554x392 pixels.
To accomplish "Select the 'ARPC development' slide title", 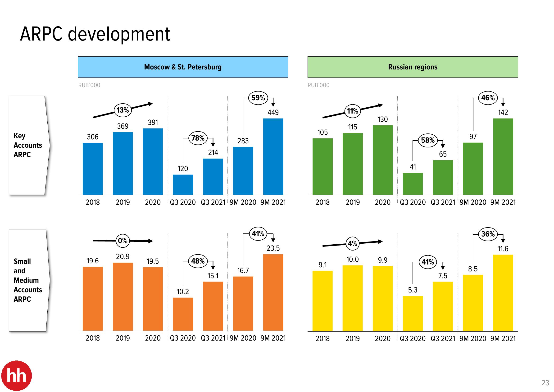I will click(x=95, y=34).
